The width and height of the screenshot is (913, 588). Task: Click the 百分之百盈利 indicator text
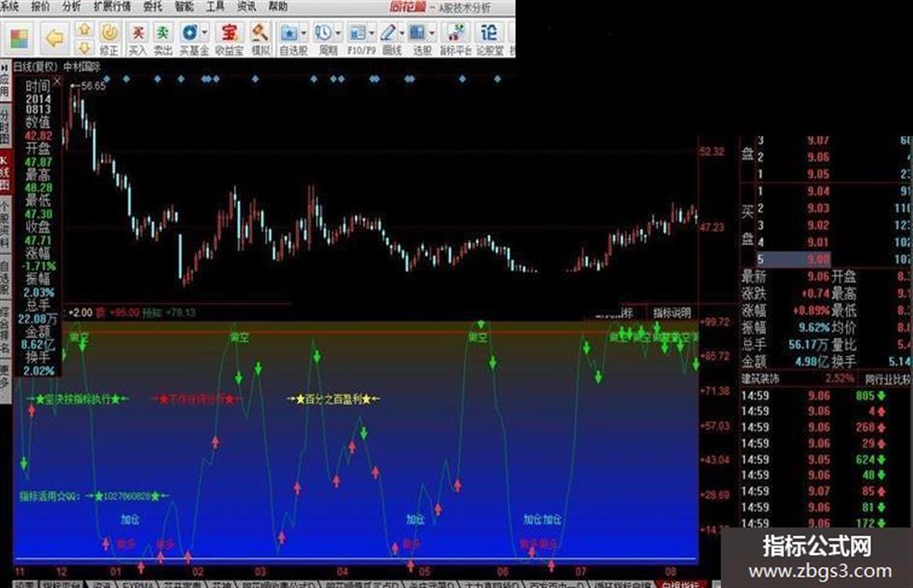(x=333, y=400)
